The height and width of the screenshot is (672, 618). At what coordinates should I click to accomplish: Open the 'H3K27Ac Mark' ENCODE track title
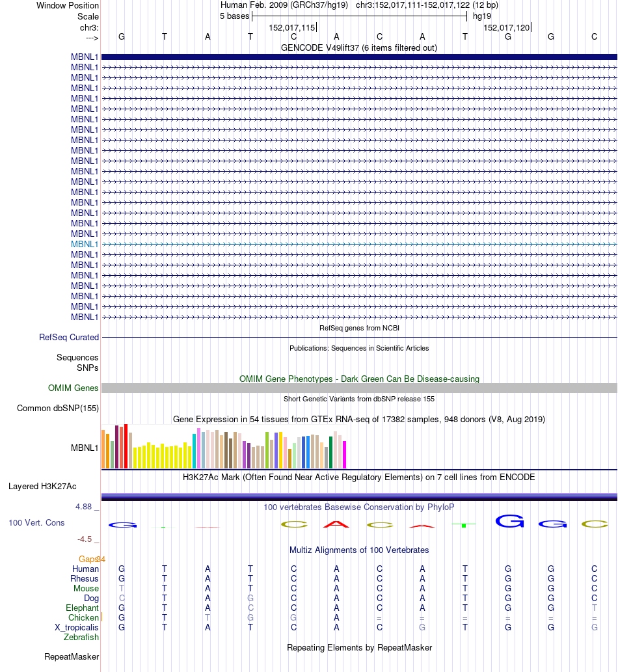[358, 477]
